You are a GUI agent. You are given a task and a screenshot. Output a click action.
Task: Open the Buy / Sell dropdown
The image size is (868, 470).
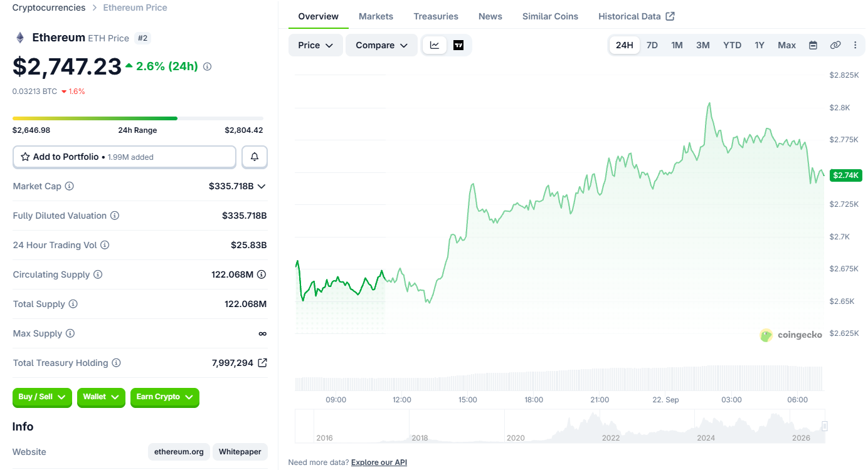pyautogui.click(x=42, y=397)
